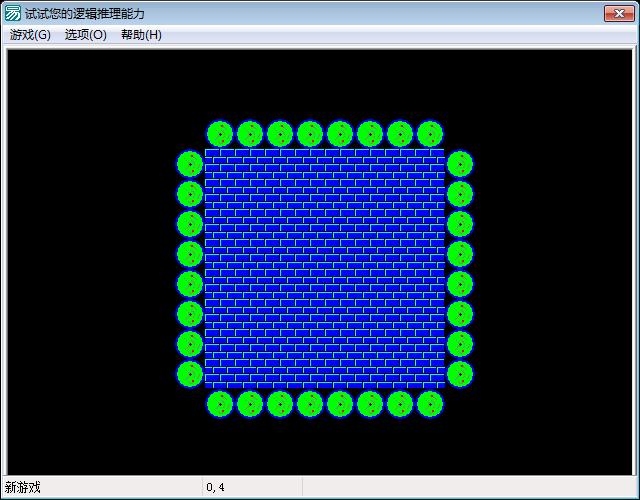Open the 游戏(G) menu
This screenshot has height=500, width=640.
tap(30, 35)
